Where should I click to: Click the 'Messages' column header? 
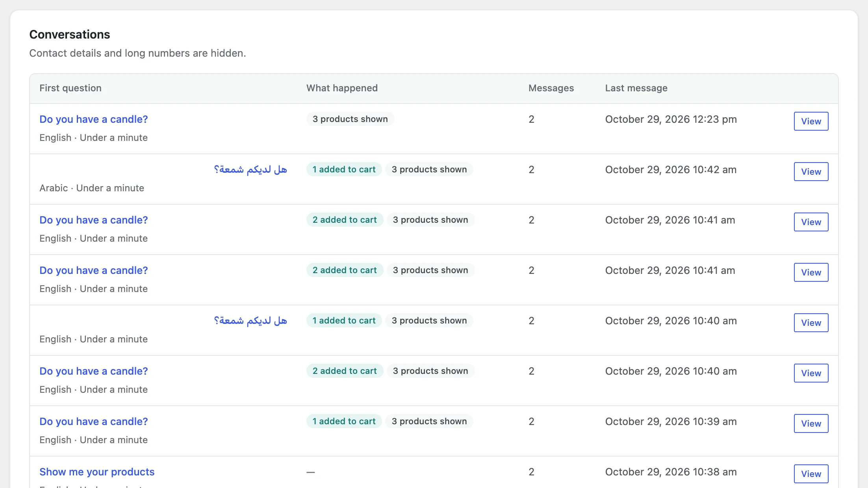[x=551, y=88]
